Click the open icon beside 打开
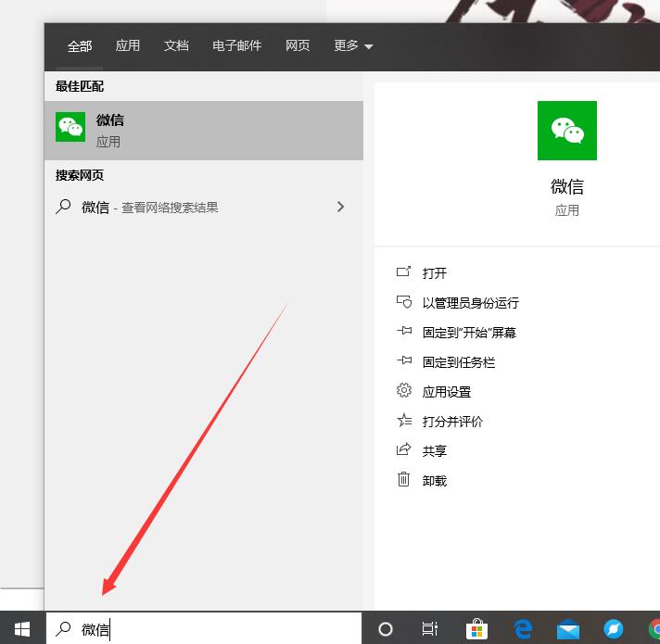Image resolution: width=660 pixels, height=644 pixels. pyautogui.click(x=403, y=272)
